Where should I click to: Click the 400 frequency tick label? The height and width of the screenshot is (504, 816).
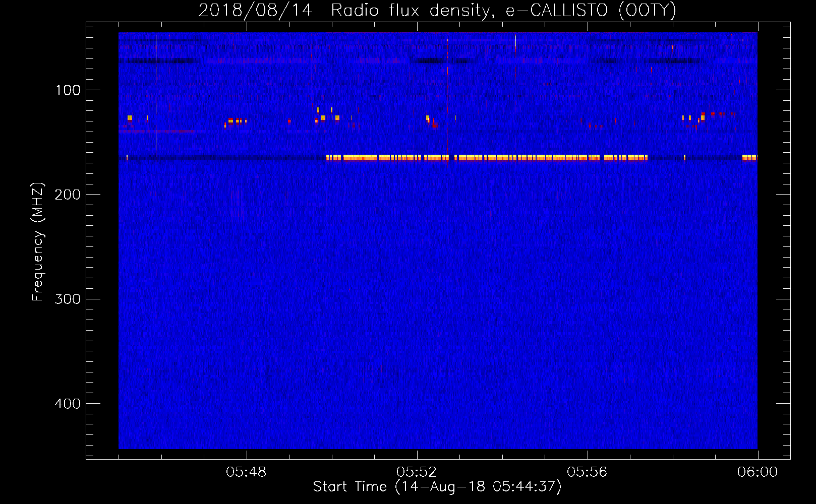click(68, 404)
